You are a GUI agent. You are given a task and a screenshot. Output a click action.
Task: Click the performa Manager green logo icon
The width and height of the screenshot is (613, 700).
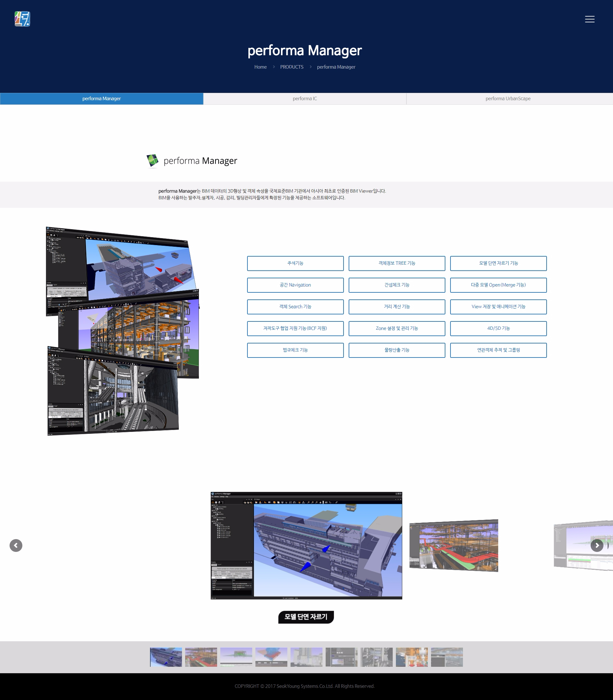[153, 161]
